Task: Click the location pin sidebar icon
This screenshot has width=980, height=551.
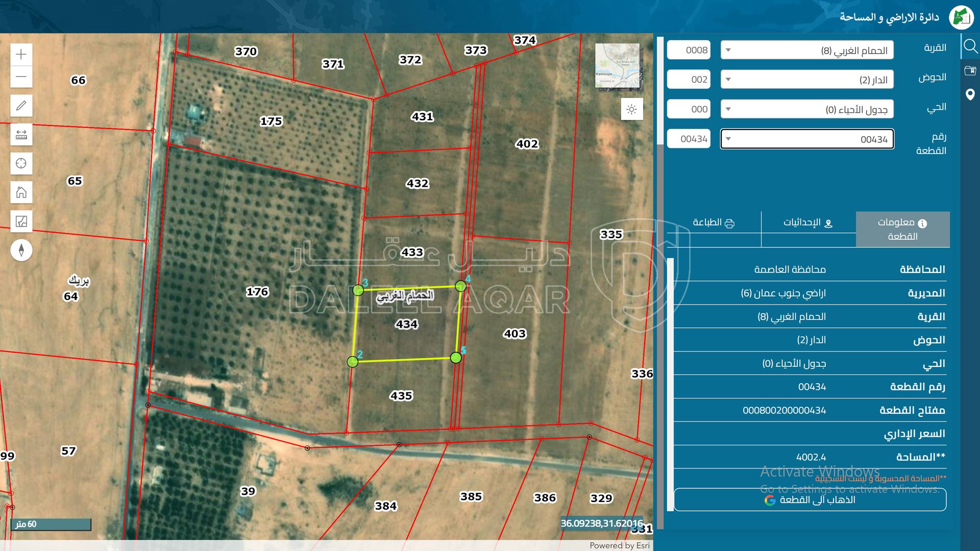Action: click(970, 94)
